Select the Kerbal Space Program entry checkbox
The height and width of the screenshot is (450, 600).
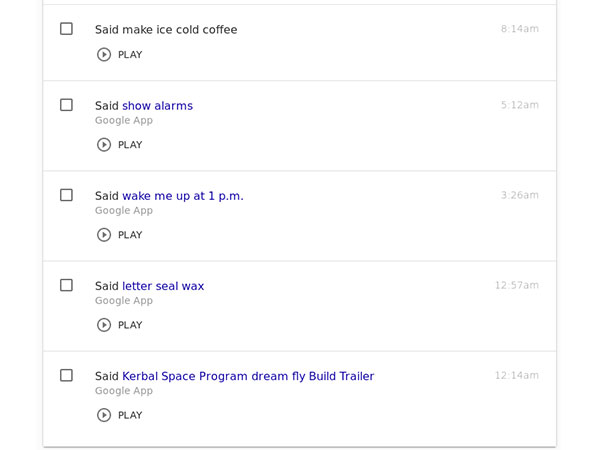click(66, 375)
